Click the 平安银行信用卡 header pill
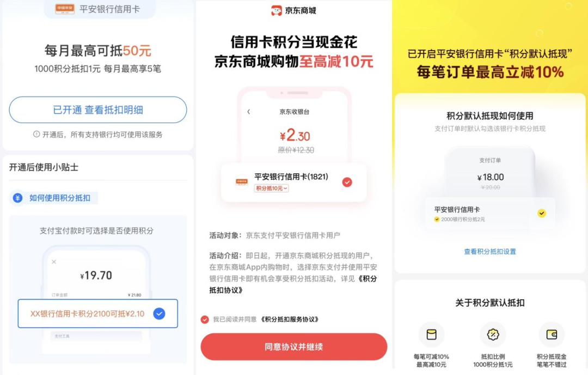The height and width of the screenshot is (375, 588). (x=100, y=9)
